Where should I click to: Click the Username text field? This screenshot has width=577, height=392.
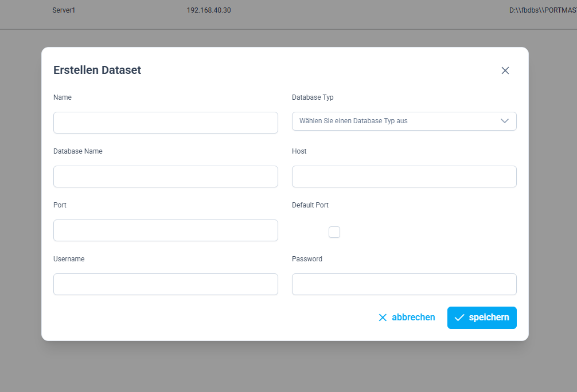165,284
